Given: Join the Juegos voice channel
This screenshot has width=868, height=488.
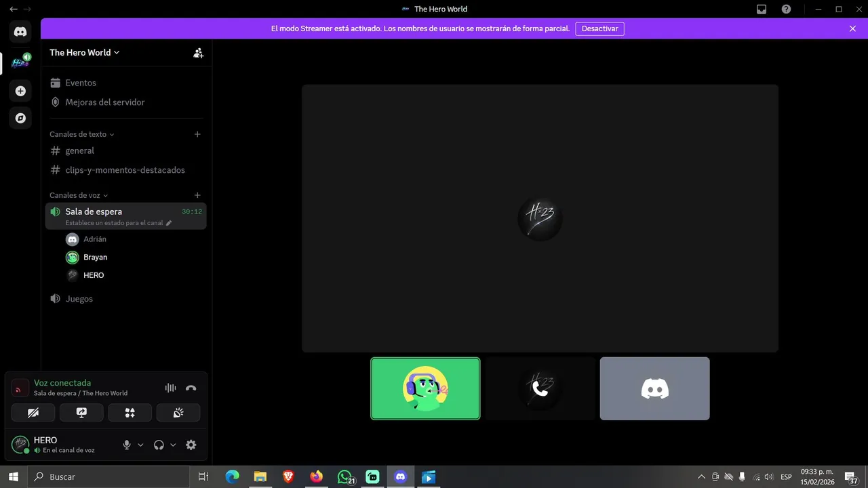Looking at the screenshot, I should point(126,299).
